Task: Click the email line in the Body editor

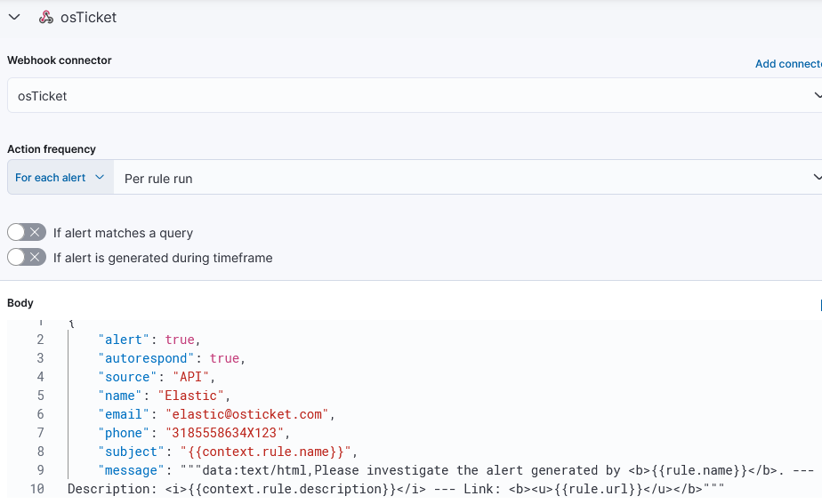Action: tap(216, 414)
